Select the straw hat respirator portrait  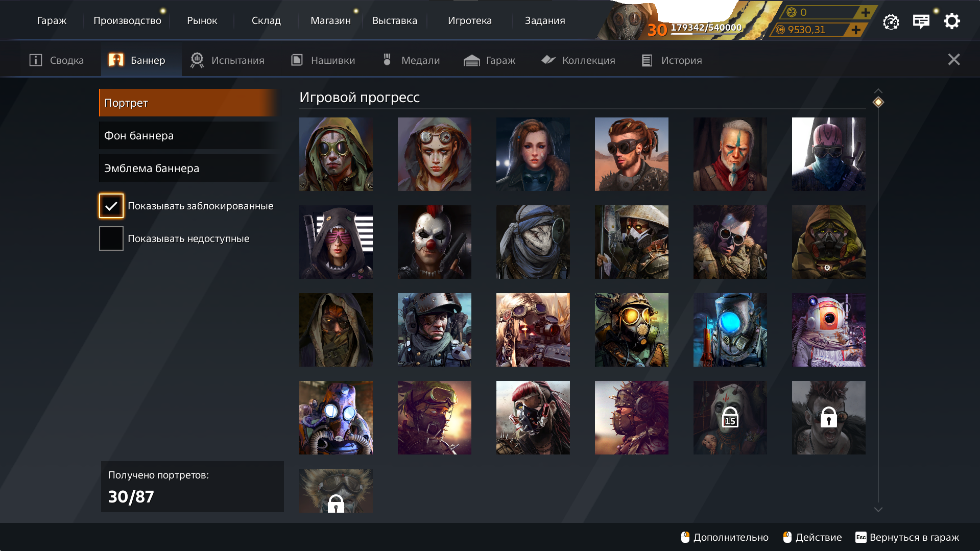click(632, 242)
